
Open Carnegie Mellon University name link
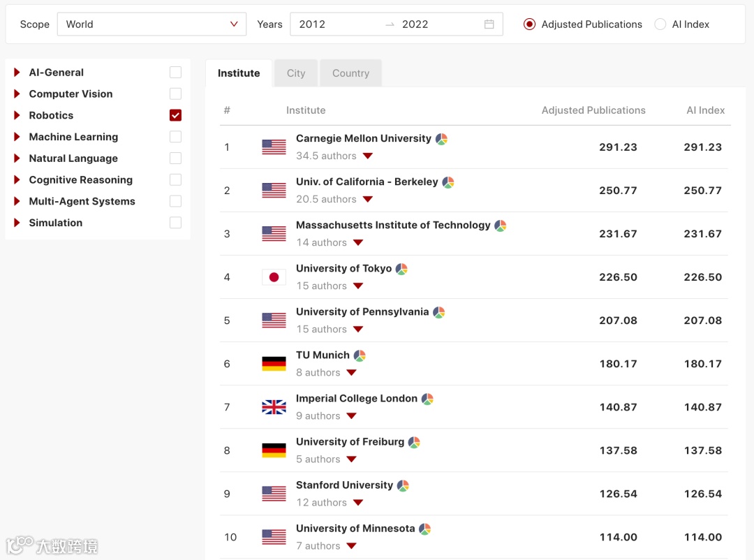[x=364, y=138]
